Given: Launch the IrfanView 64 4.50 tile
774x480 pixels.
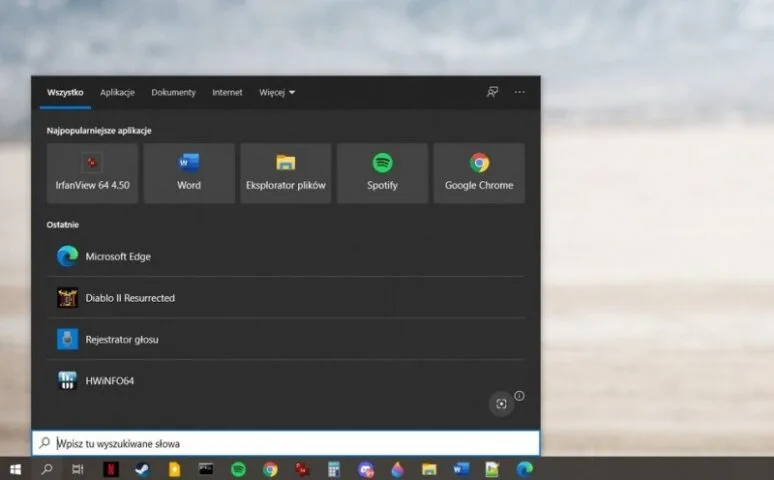Looking at the screenshot, I should tap(92, 173).
